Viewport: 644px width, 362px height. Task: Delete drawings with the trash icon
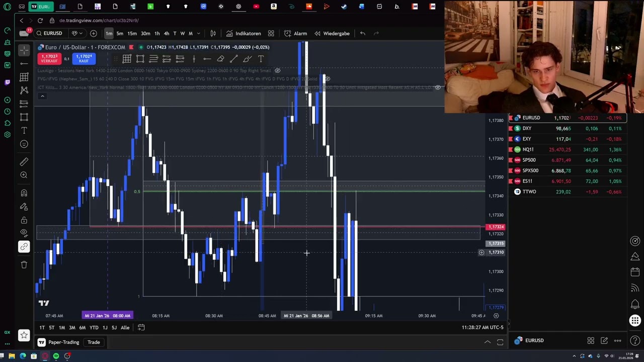click(x=24, y=264)
